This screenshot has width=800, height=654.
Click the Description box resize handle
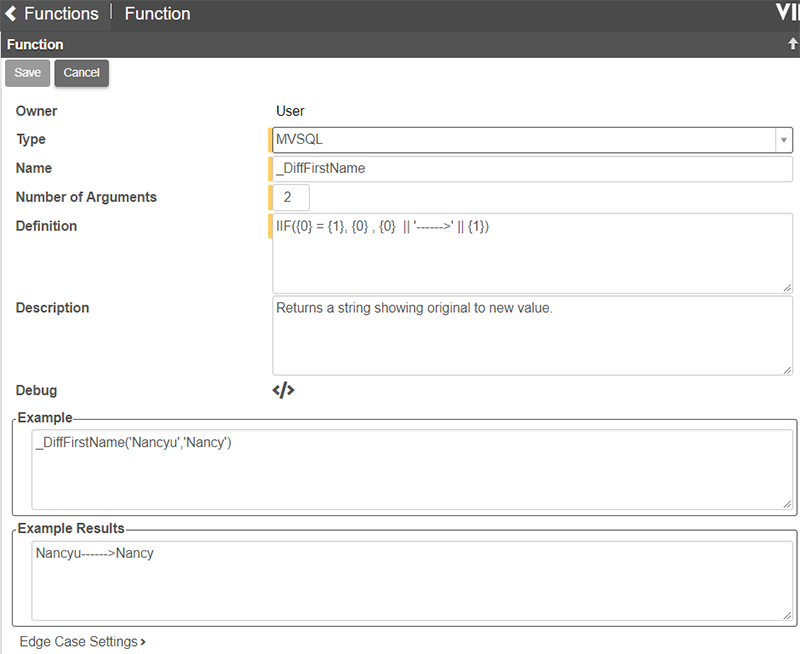(x=787, y=369)
